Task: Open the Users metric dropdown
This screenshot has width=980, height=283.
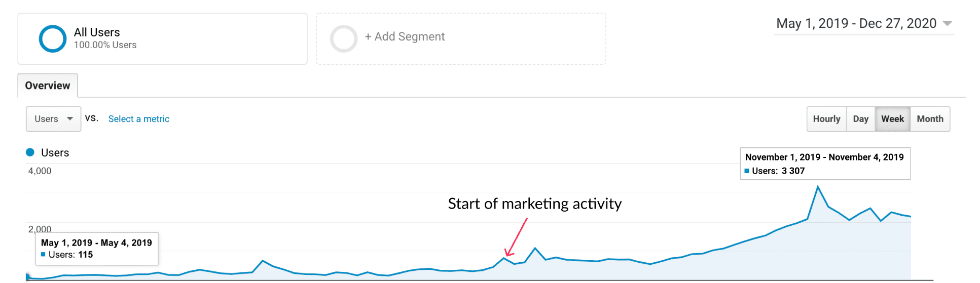Action: click(x=53, y=119)
